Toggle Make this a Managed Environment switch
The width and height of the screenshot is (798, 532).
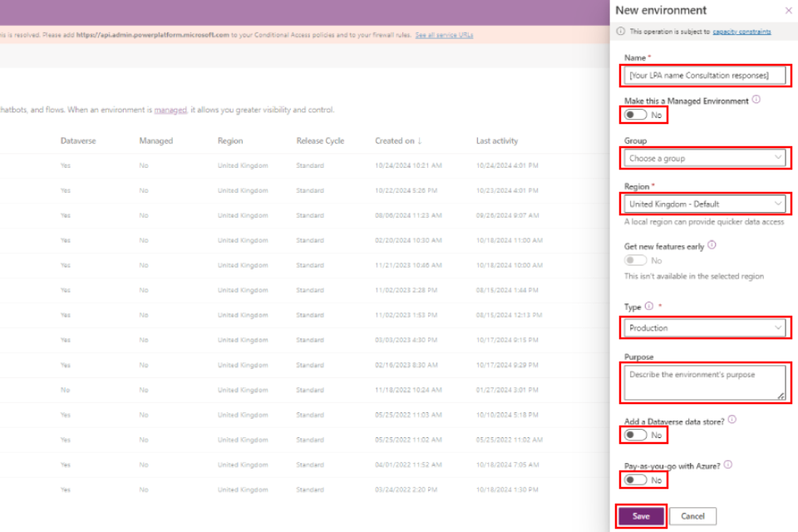[636, 115]
